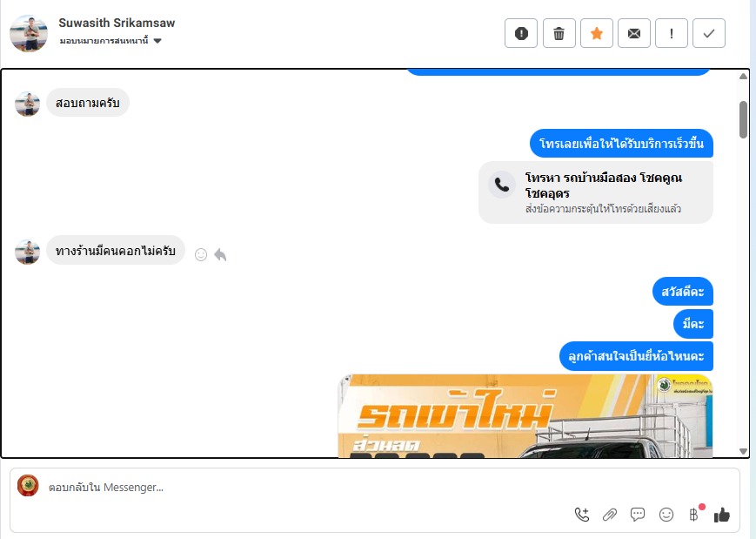Click the phone call card โทรหา รถบ้านมือสอง
This screenshot has width=756, height=539.
595,192
